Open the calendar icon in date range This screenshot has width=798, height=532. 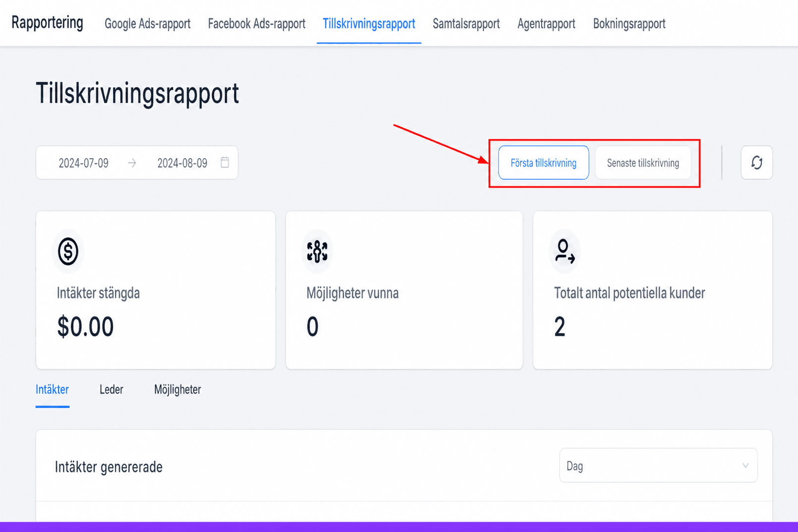click(225, 162)
